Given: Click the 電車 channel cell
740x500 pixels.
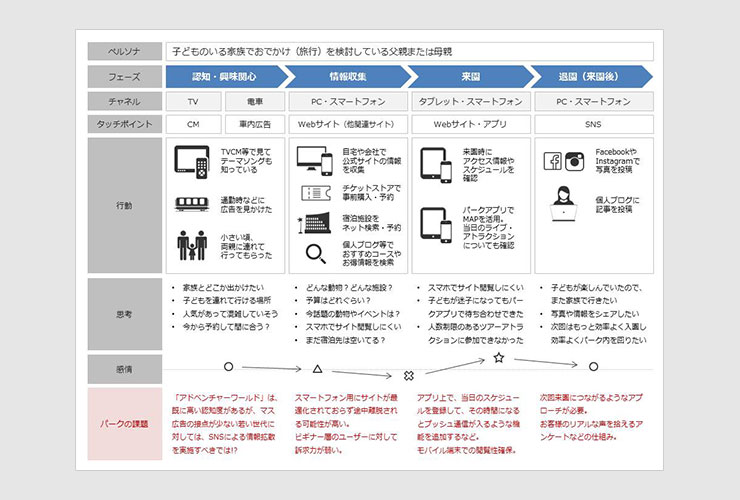Looking at the screenshot, I should click(255, 102).
